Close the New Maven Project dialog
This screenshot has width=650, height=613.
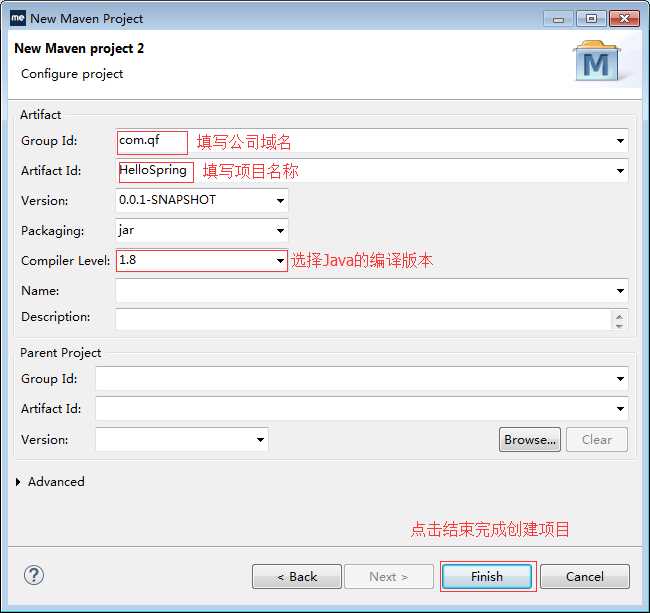[x=624, y=19]
